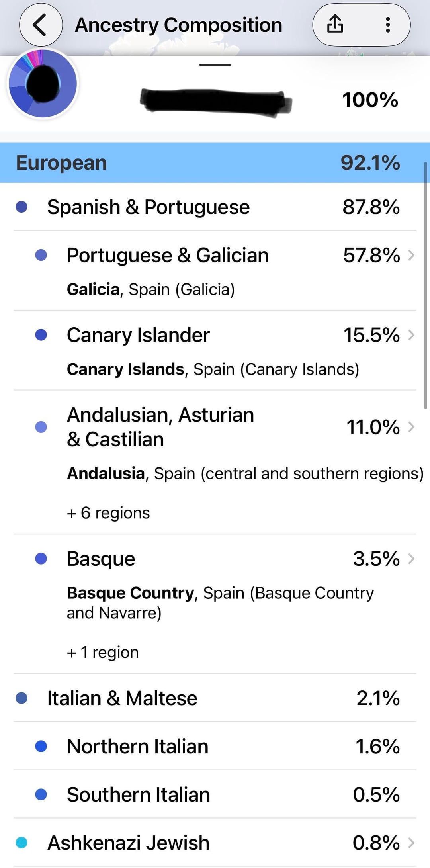Screen dimensions: 430x868
Task: Expand Andalusian, Asturian & Castilian chevron
Action: coord(412,427)
